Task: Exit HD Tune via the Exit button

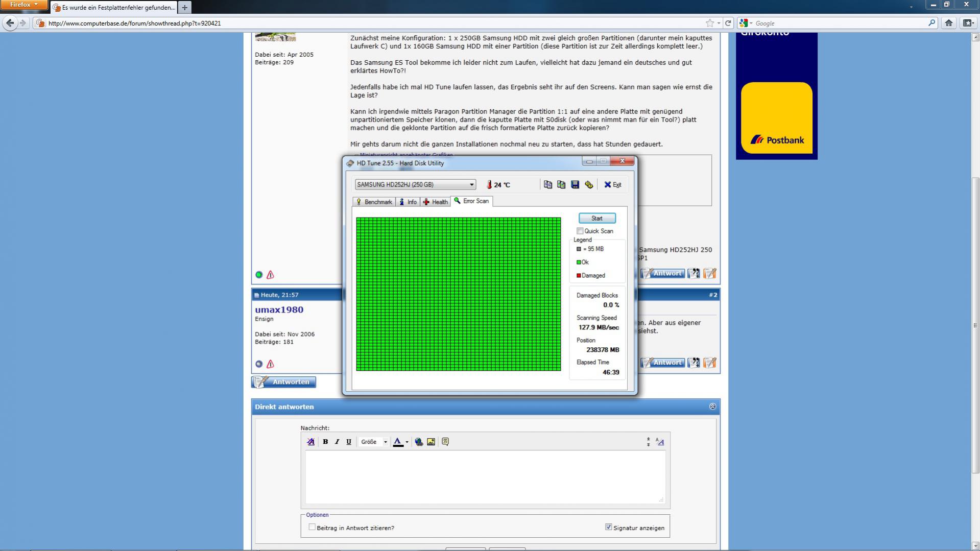Action: (x=613, y=185)
